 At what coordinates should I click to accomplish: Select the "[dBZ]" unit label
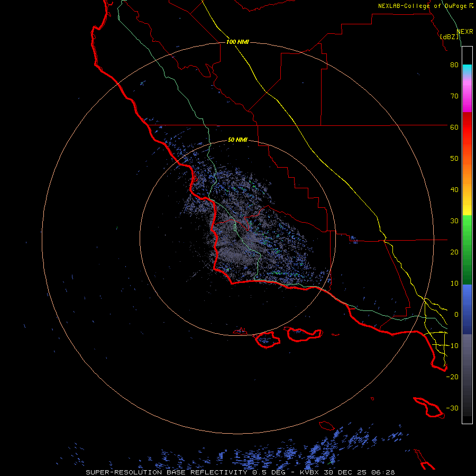(450, 37)
